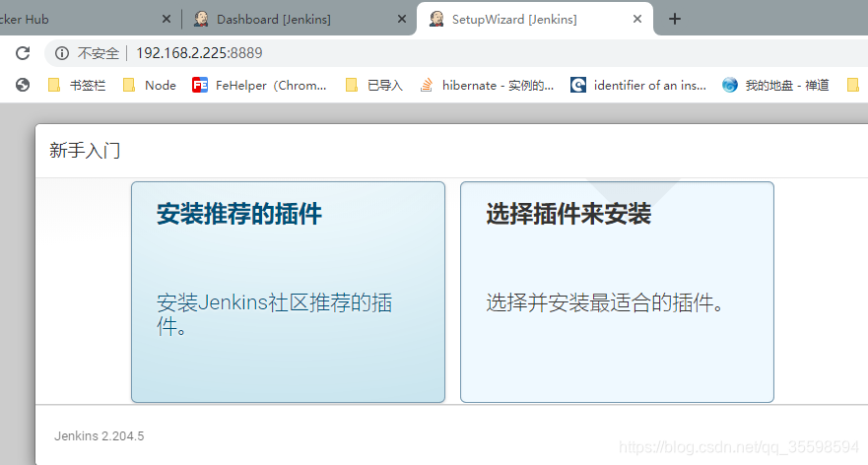This screenshot has width=868, height=465.
Task: Open the identifier of an ins... bookmark
Action: (x=638, y=85)
